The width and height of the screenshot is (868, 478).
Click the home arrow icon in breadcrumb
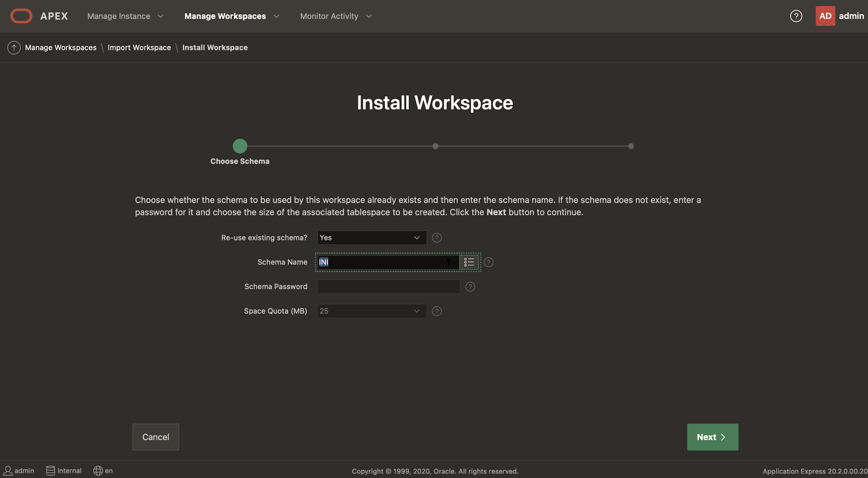coord(14,48)
